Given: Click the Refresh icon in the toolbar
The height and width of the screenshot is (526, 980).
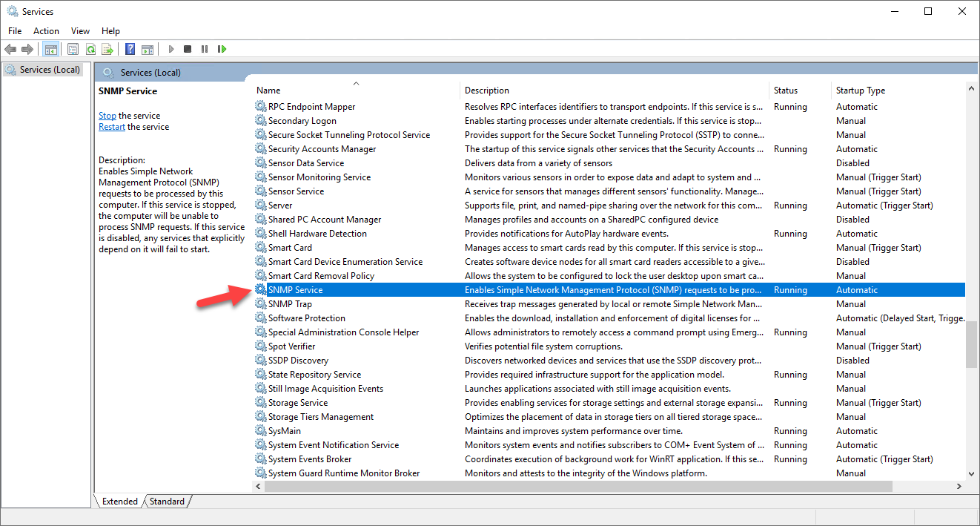Looking at the screenshot, I should coord(90,49).
